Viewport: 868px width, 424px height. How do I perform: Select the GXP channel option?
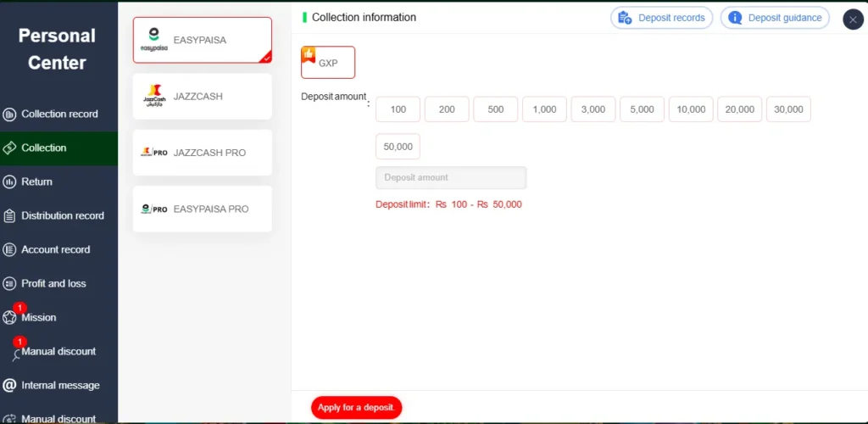[328, 63]
